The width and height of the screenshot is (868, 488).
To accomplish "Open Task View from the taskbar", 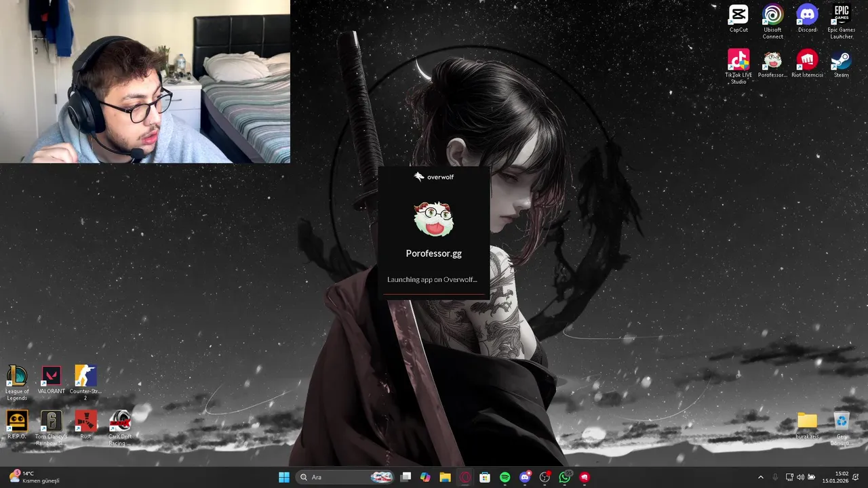I will [x=406, y=477].
